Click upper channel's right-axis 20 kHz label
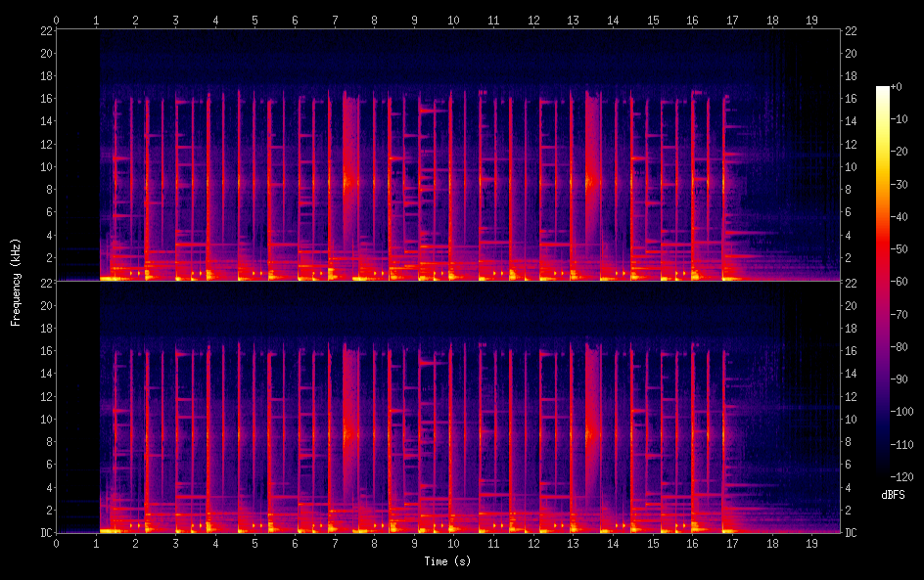 852,53
